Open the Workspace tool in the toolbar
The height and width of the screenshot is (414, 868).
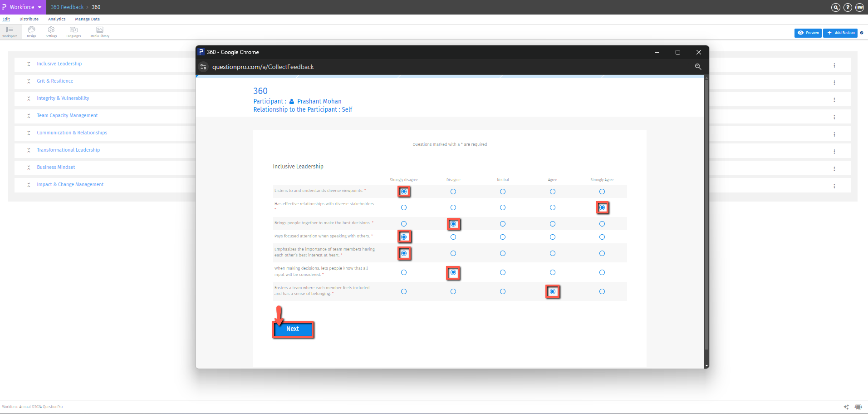[x=10, y=32]
